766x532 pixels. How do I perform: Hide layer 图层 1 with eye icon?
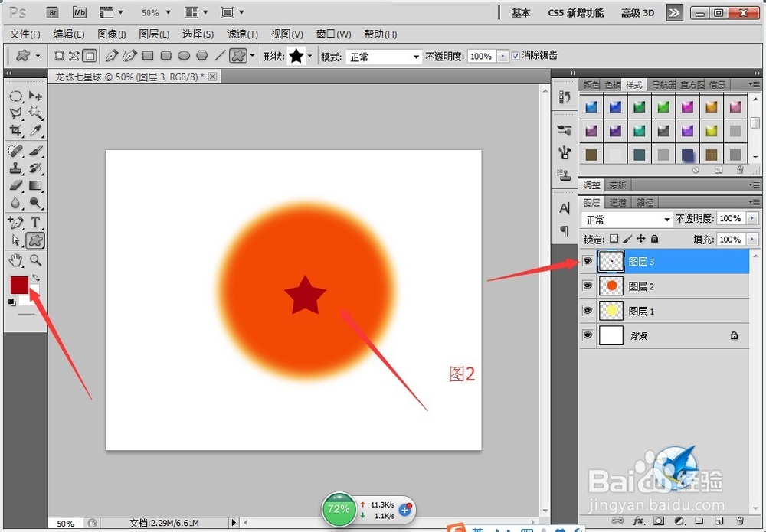pos(588,311)
